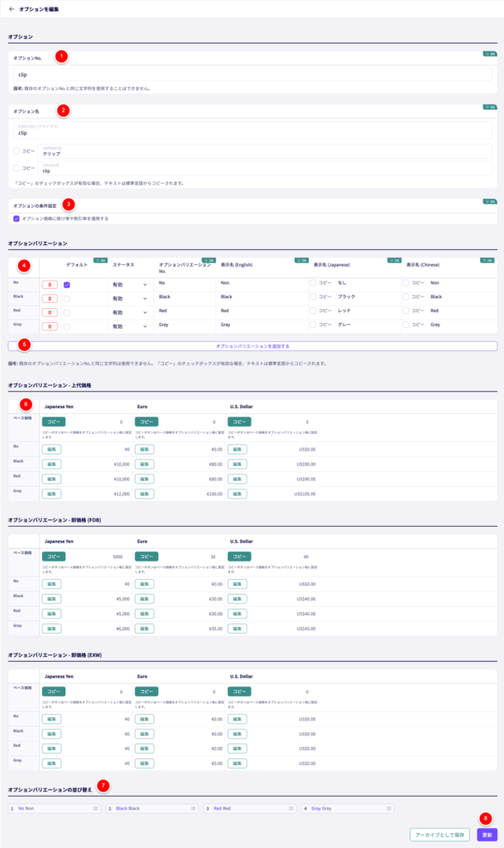Copy the Euro base price in 卸価格 (FOB)

146,556
